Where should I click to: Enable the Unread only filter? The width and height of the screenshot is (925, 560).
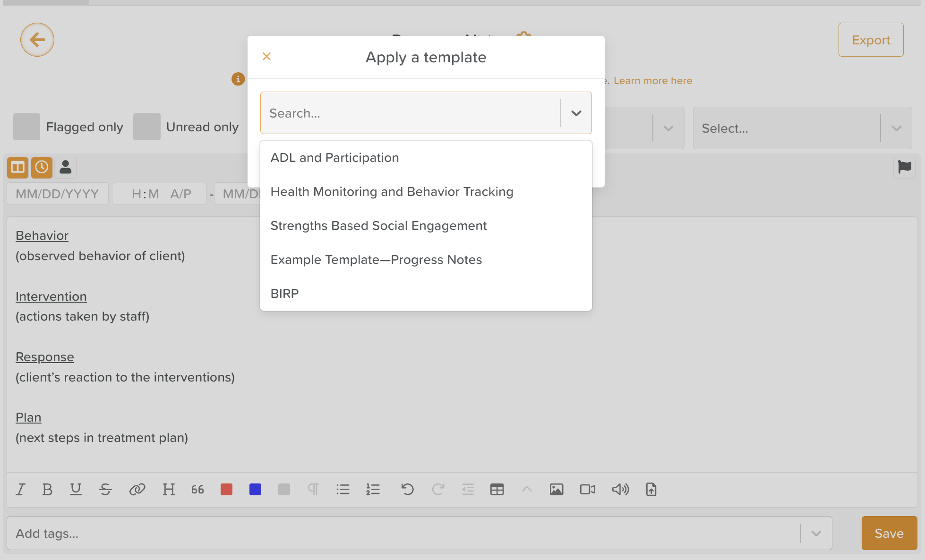(146, 127)
